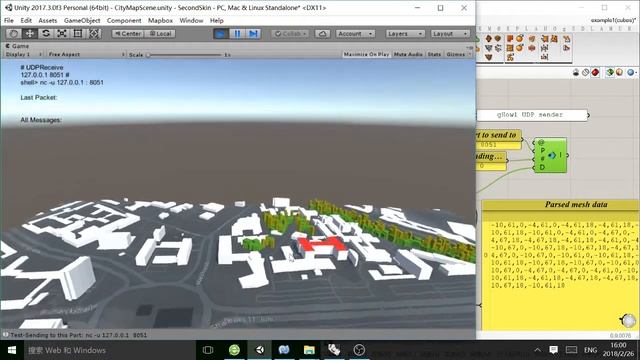Viewport: 640px width, 360px height.
Task: Open the Display 1 dropdown
Action: click(24, 54)
